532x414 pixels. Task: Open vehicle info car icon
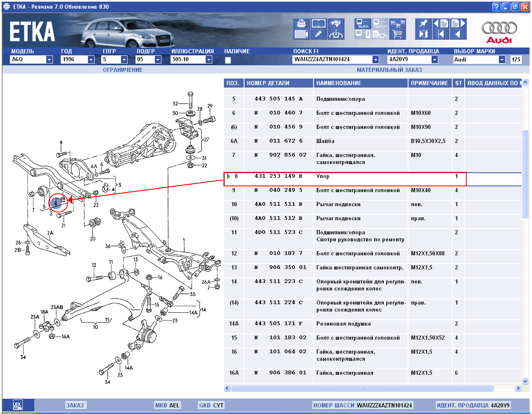336,34
